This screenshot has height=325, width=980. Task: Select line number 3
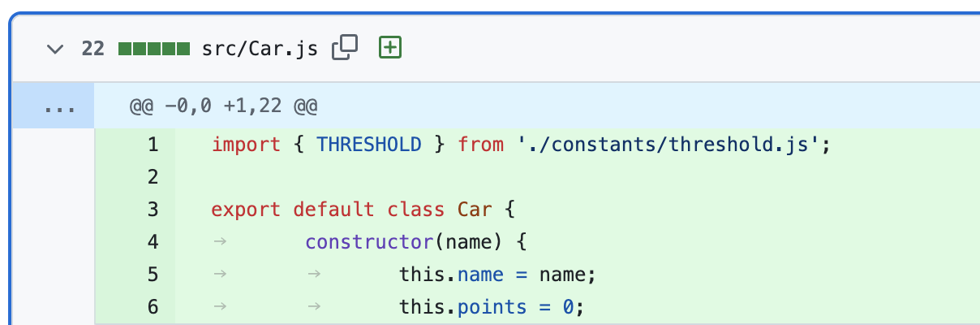[x=153, y=210]
